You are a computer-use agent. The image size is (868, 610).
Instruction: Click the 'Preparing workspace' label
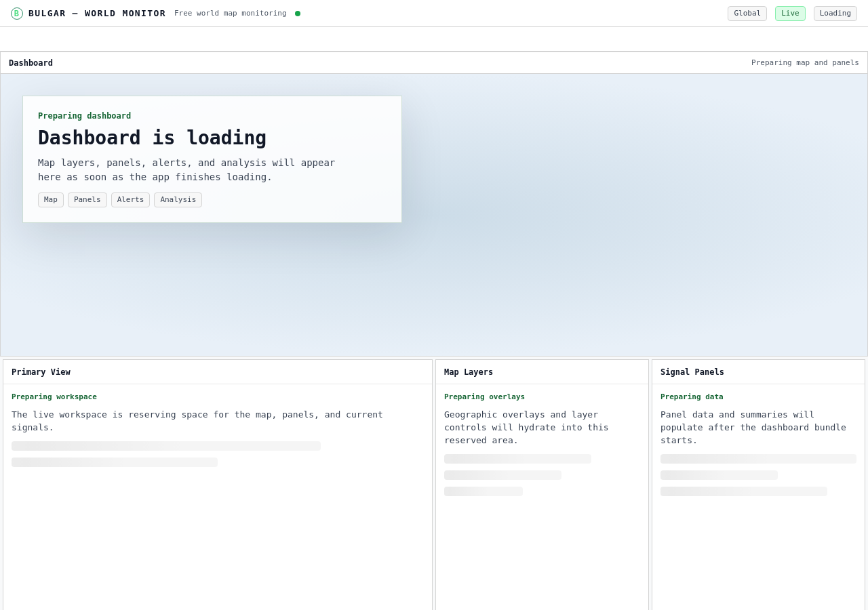coord(54,397)
